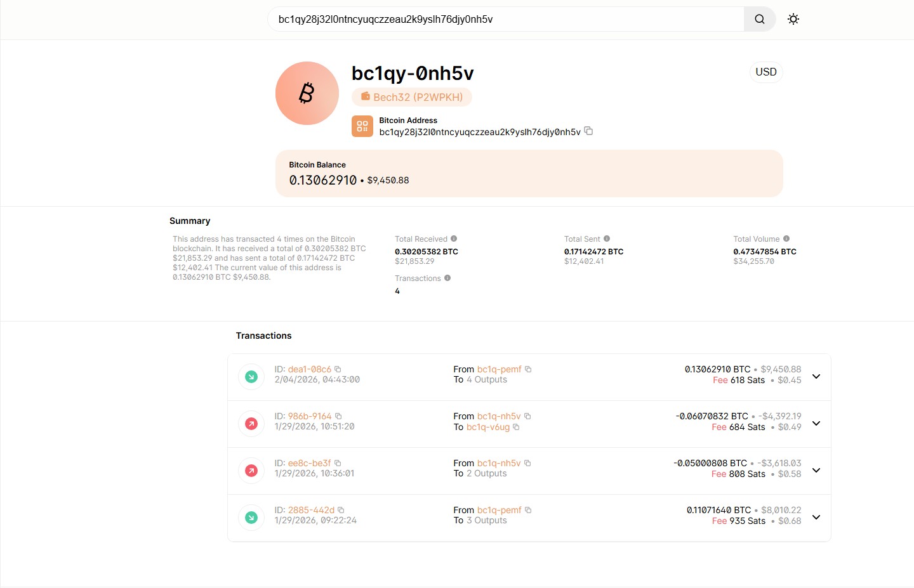Show info tooltip for Total Received
The width and height of the screenshot is (914, 588).
(x=454, y=238)
